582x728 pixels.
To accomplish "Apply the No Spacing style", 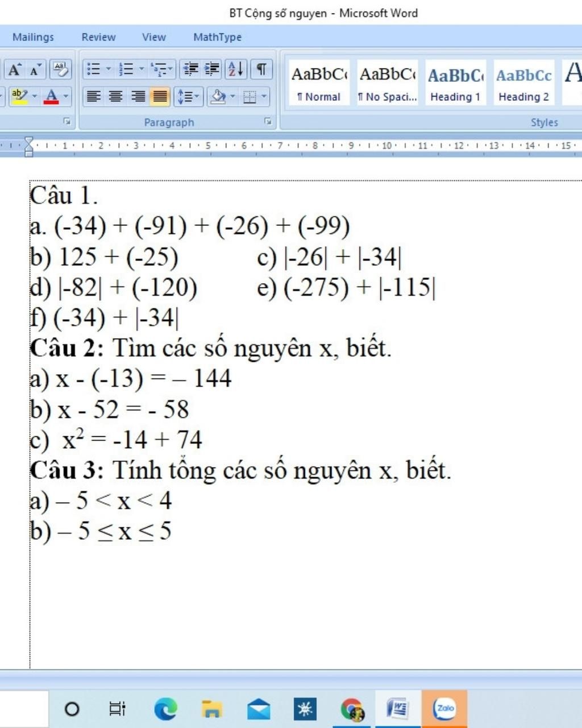I will [388, 83].
